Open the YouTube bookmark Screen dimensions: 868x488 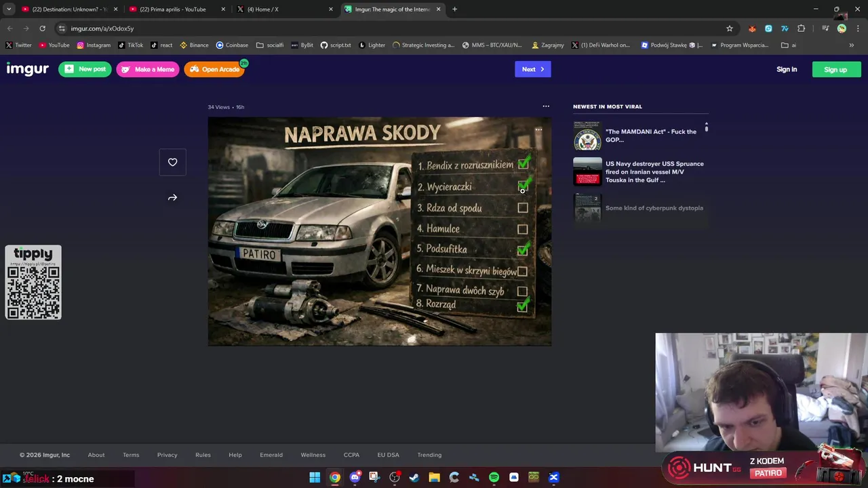coord(54,45)
